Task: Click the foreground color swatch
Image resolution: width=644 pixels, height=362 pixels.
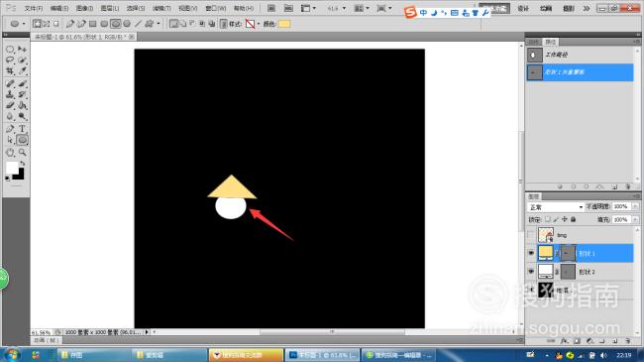Action: (x=12, y=168)
